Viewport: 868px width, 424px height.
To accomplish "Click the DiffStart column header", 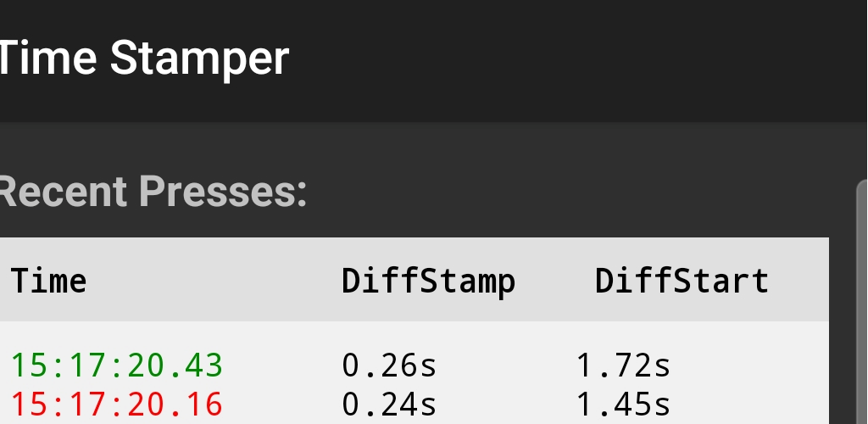I will click(682, 281).
